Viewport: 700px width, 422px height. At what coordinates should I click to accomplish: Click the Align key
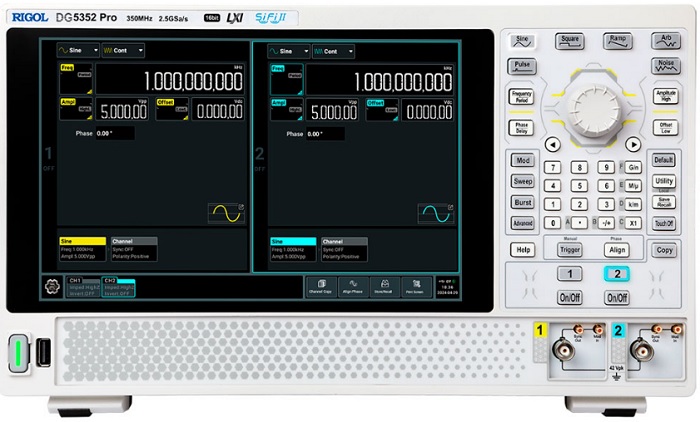pos(617,250)
